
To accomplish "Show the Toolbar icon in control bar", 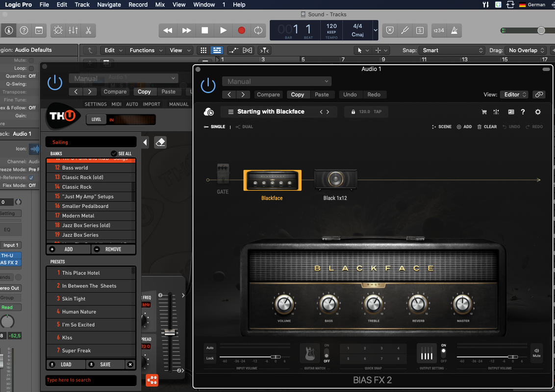I will click(39, 30).
